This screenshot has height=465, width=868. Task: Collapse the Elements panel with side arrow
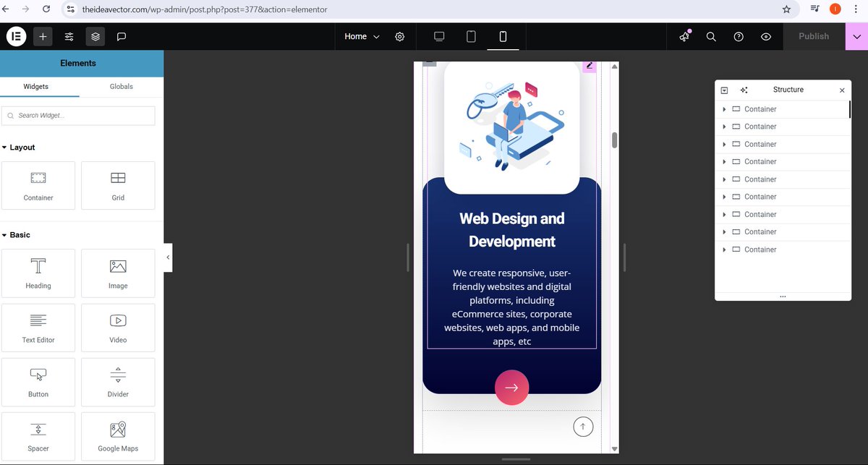[x=168, y=257]
